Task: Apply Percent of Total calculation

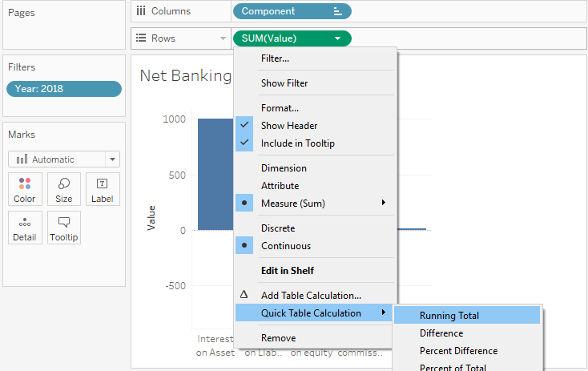Action: point(453,368)
